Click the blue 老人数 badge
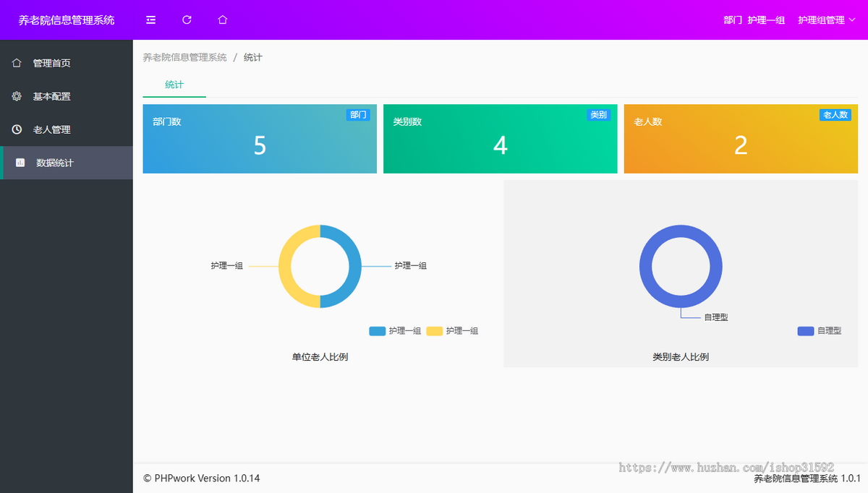Image resolution: width=868 pixels, height=493 pixels. pyautogui.click(x=835, y=114)
